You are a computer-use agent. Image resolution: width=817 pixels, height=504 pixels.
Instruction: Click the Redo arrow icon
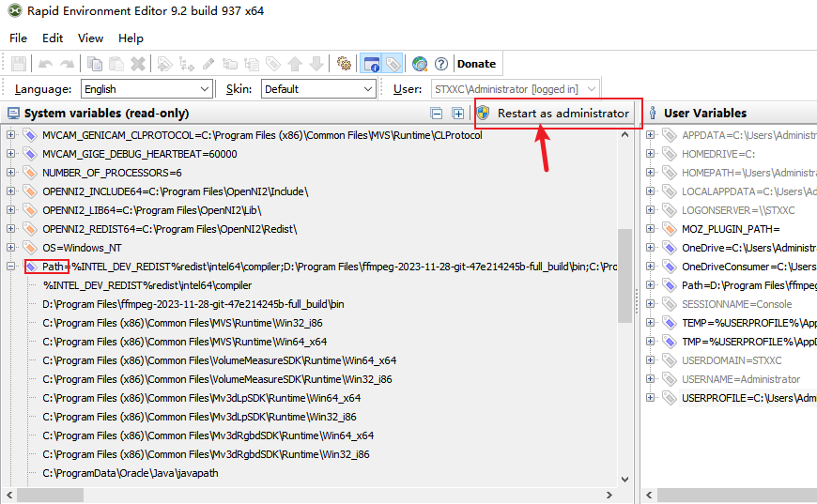[68, 64]
